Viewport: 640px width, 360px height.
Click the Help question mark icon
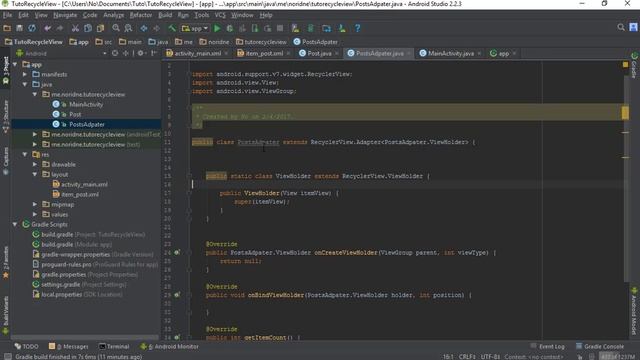(x=358, y=28)
